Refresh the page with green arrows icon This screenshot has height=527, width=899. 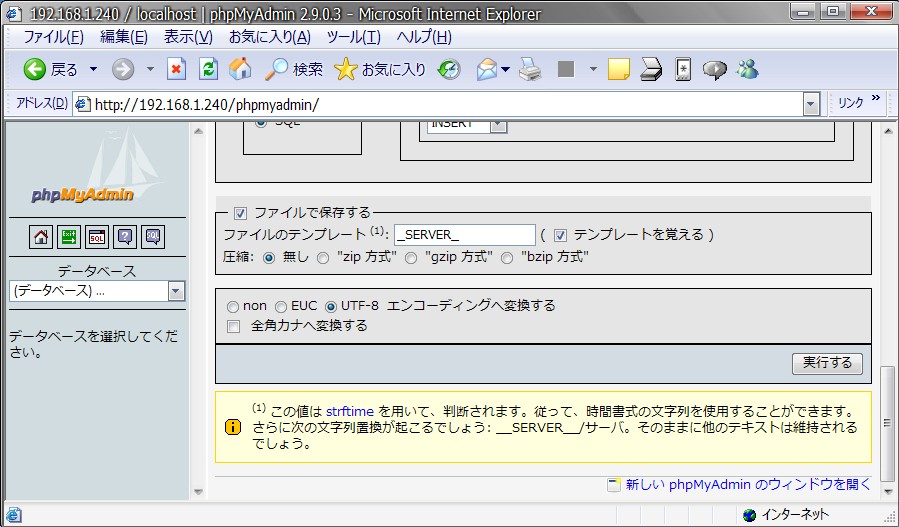208,69
